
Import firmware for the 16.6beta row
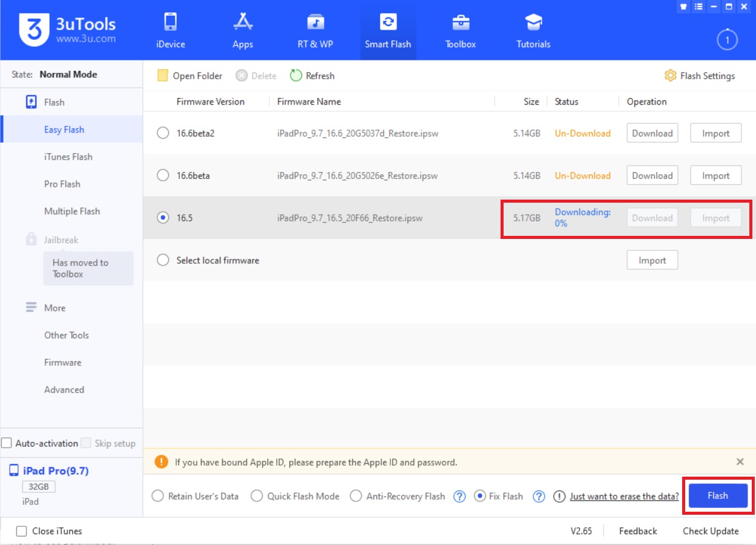pyautogui.click(x=716, y=175)
